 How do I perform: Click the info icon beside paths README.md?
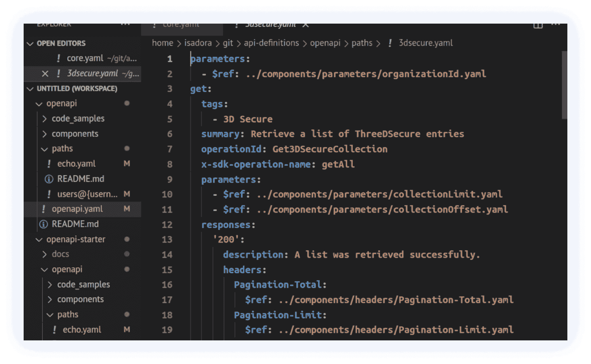click(x=49, y=179)
